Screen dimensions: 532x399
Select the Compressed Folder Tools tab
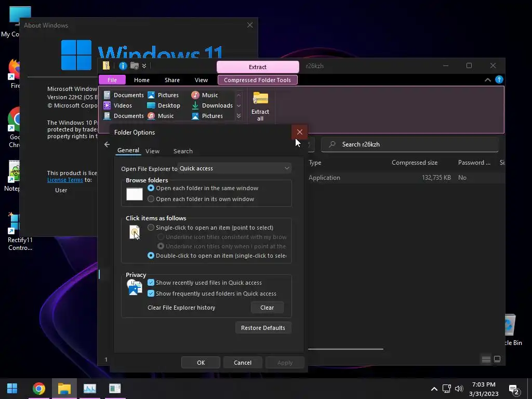pos(258,80)
